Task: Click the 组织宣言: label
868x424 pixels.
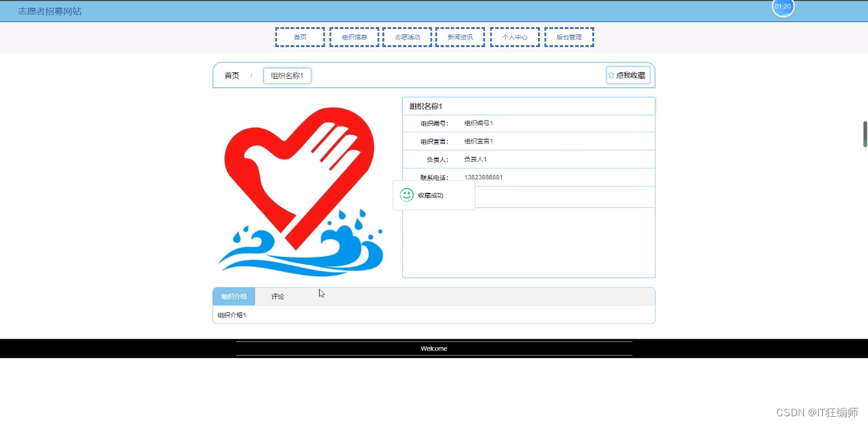Action: point(434,141)
